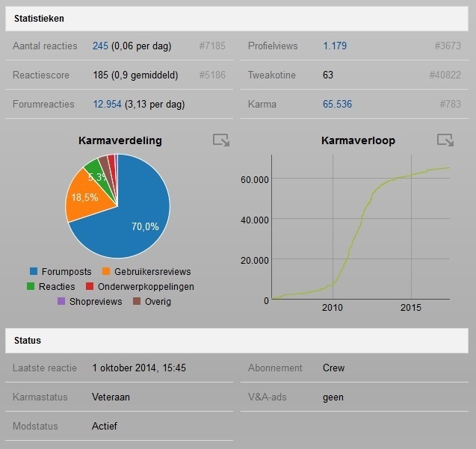
Task: Click the Gebruikersreviews legend label
Action: click(x=152, y=271)
